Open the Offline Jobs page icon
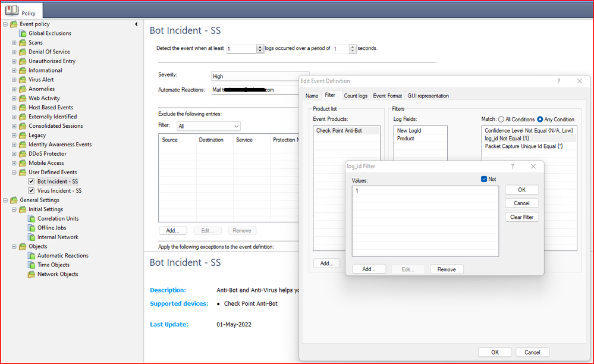Viewport: 594px width, 364px height. pos(32,228)
